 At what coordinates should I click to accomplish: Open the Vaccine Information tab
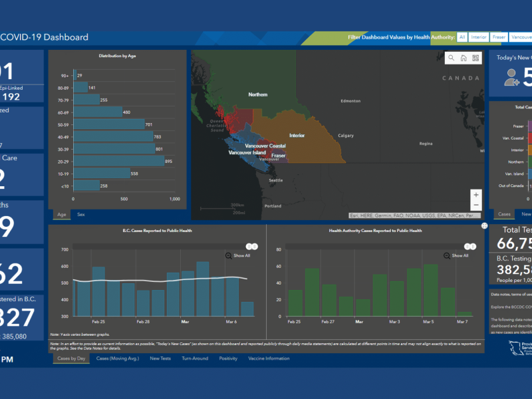pyautogui.click(x=269, y=358)
